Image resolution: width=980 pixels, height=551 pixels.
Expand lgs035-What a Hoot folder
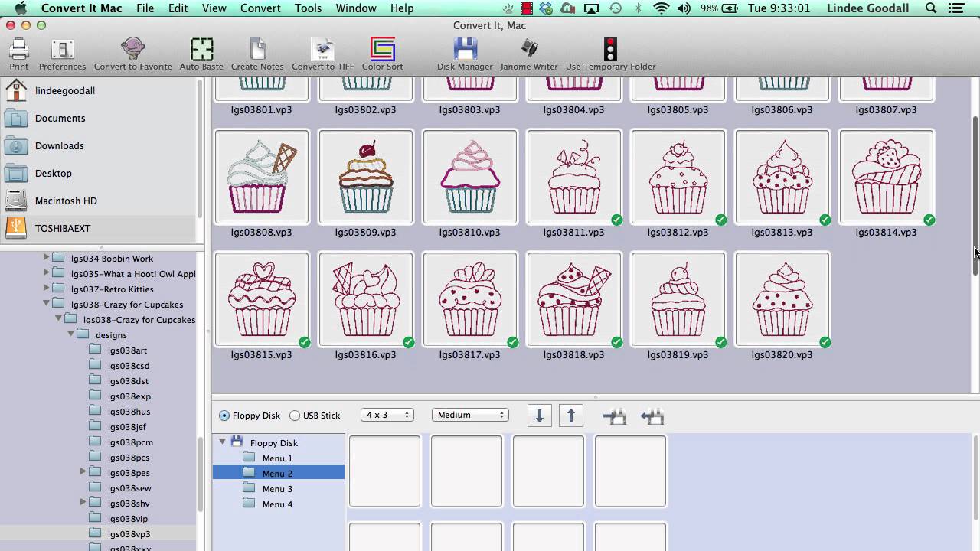(x=46, y=273)
